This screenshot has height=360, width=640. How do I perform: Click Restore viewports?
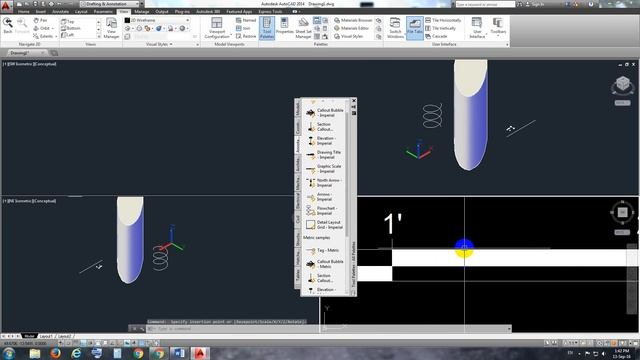click(246, 36)
